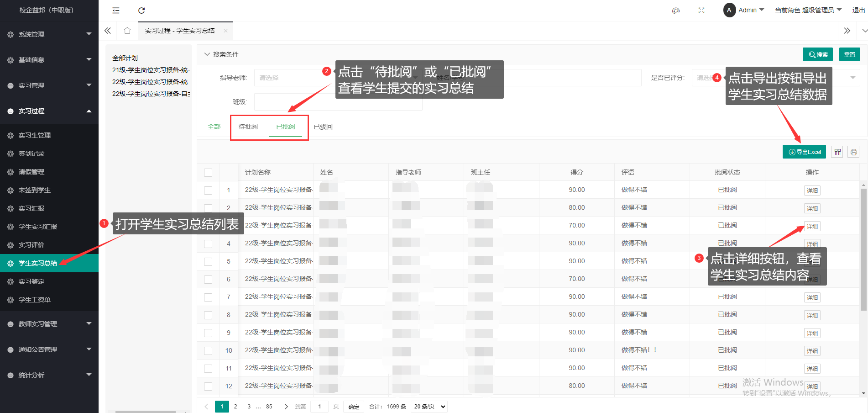Tick the checkbox for row 1

point(208,191)
